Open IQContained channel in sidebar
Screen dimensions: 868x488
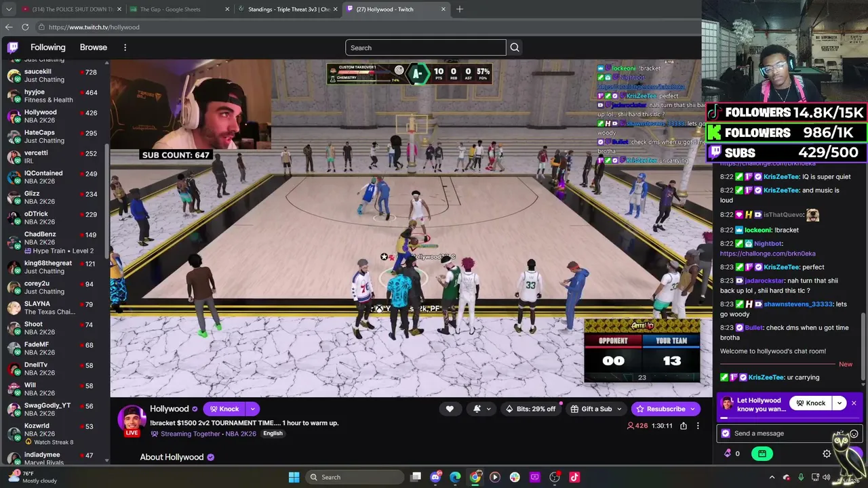coord(54,177)
